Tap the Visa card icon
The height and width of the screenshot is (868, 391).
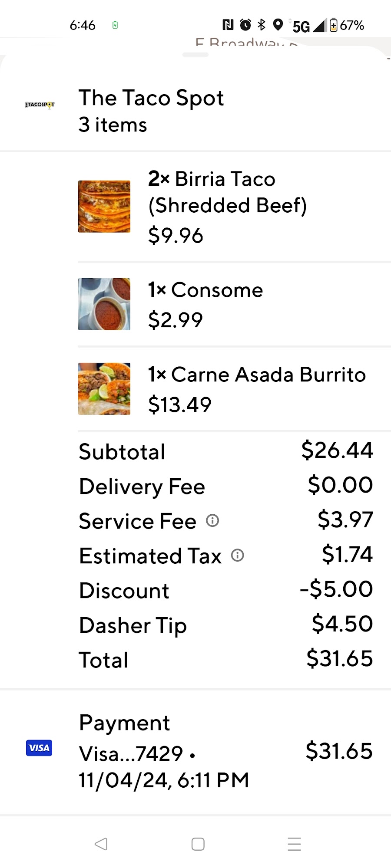click(39, 748)
